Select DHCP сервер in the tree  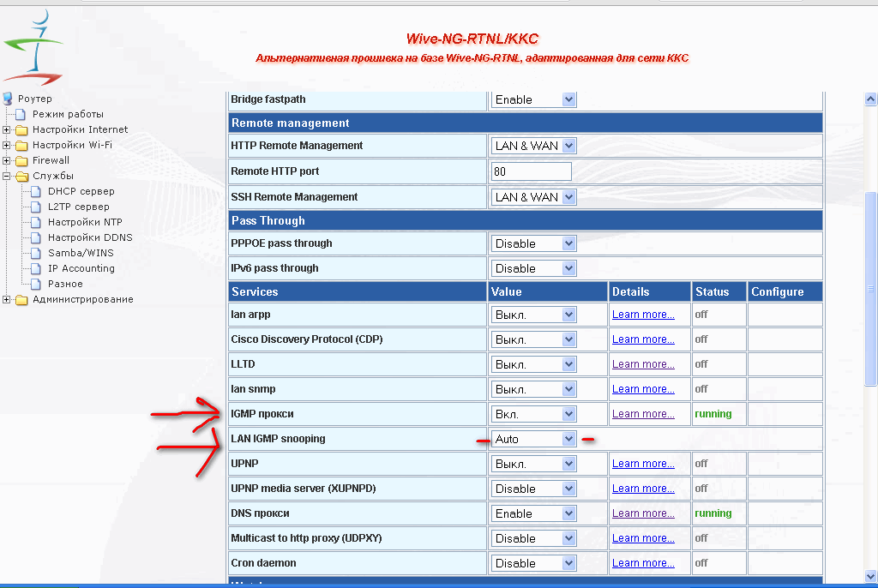click(x=81, y=191)
